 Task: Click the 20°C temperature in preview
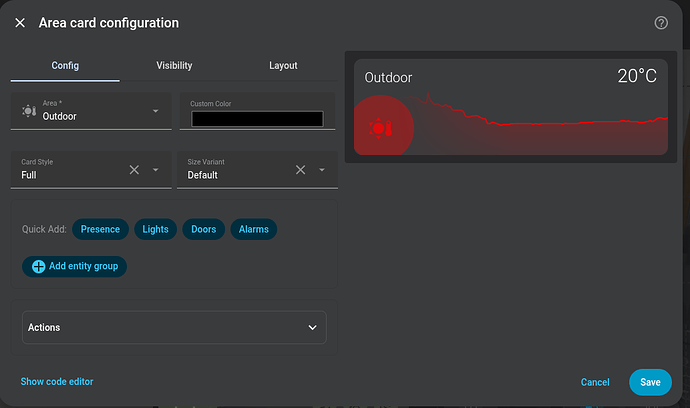tap(637, 76)
